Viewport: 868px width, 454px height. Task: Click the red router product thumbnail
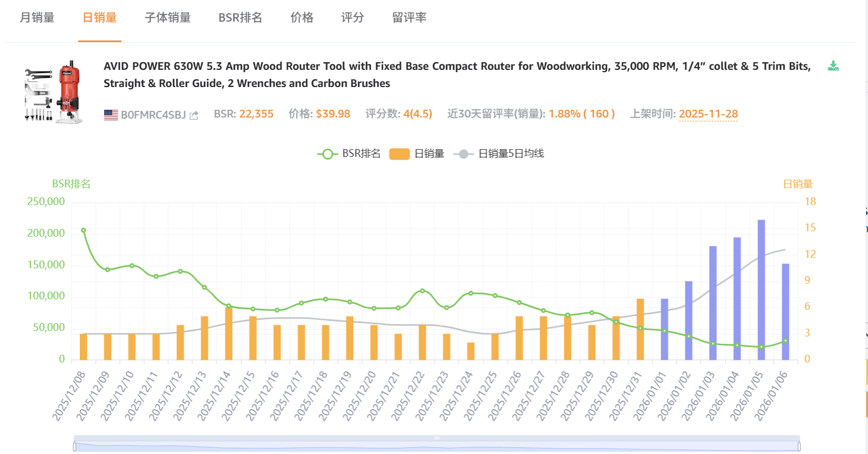pos(54,91)
